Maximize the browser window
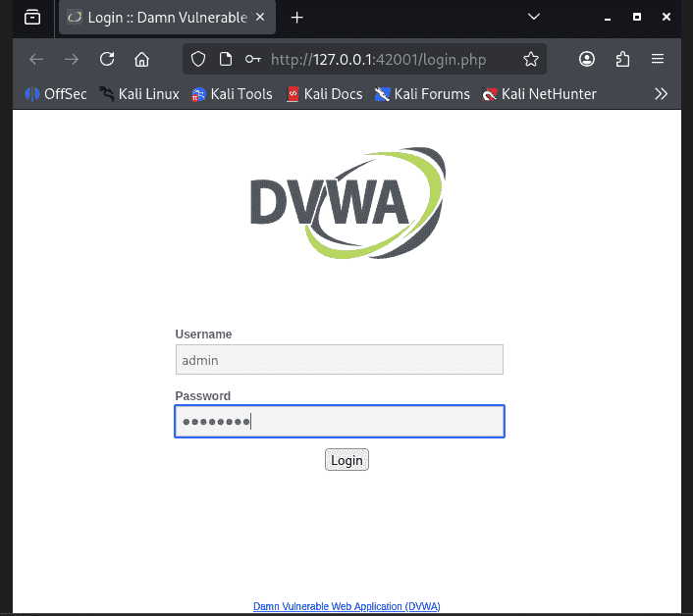The height and width of the screenshot is (616, 693). tap(637, 17)
